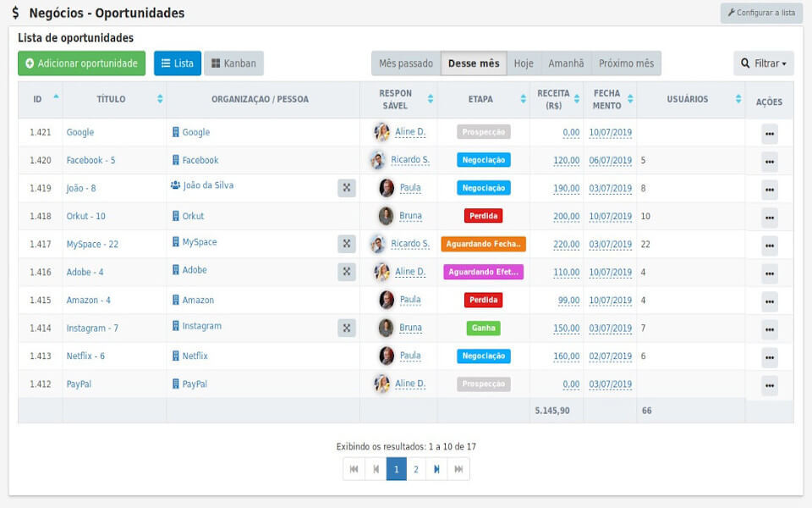Go to first page of results

[x=354, y=469]
